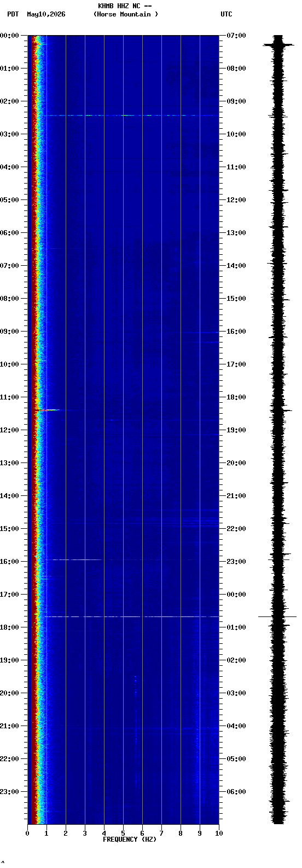Click the 03:00 UTC time label

pyautogui.click(x=236, y=693)
